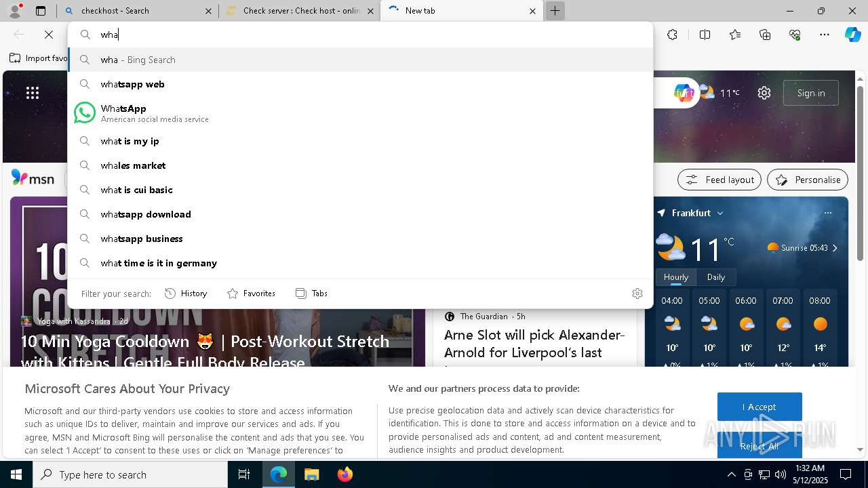This screenshot has height=488, width=868.
Task: Click the Sign in button
Action: click(x=811, y=93)
